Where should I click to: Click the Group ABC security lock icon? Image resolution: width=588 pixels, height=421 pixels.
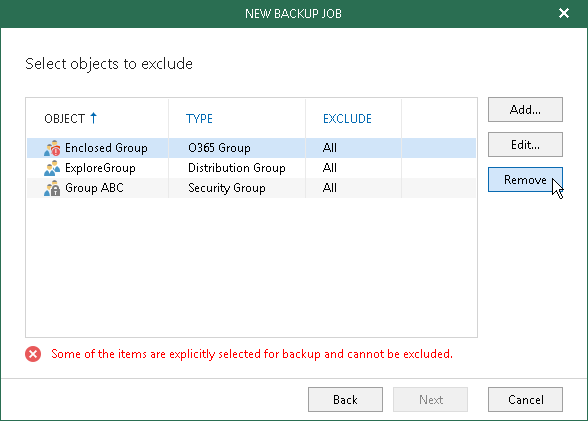point(52,188)
